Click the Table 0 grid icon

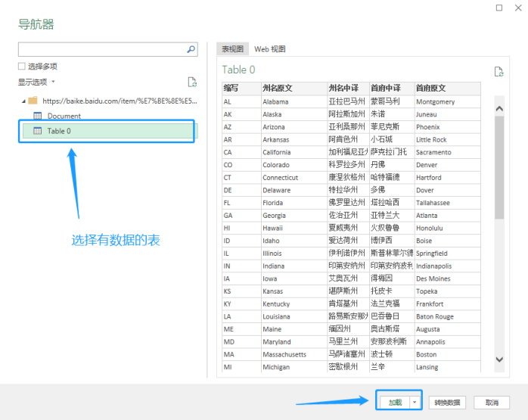tap(38, 131)
